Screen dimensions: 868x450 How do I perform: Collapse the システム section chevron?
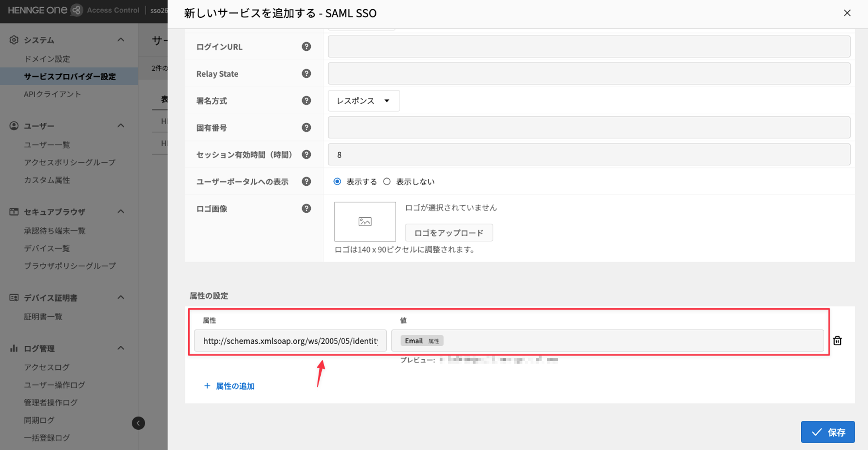tap(121, 40)
